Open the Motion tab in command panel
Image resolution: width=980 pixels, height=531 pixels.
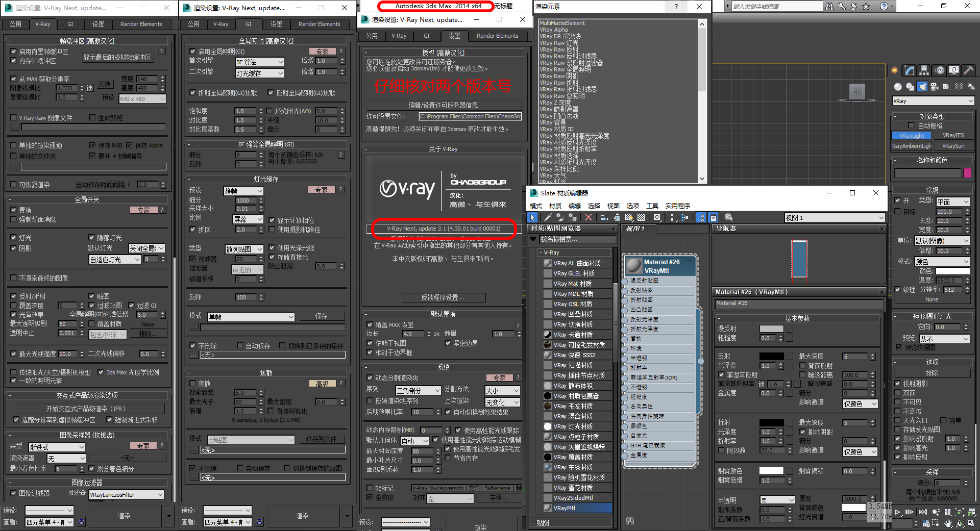click(939, 70)
